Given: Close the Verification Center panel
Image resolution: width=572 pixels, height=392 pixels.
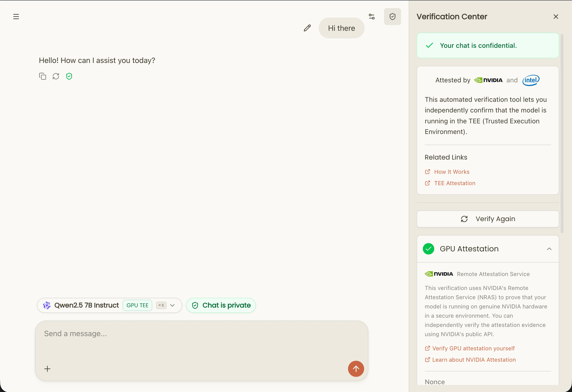Looking at the screenshot, I should click(x=555, y=17).
